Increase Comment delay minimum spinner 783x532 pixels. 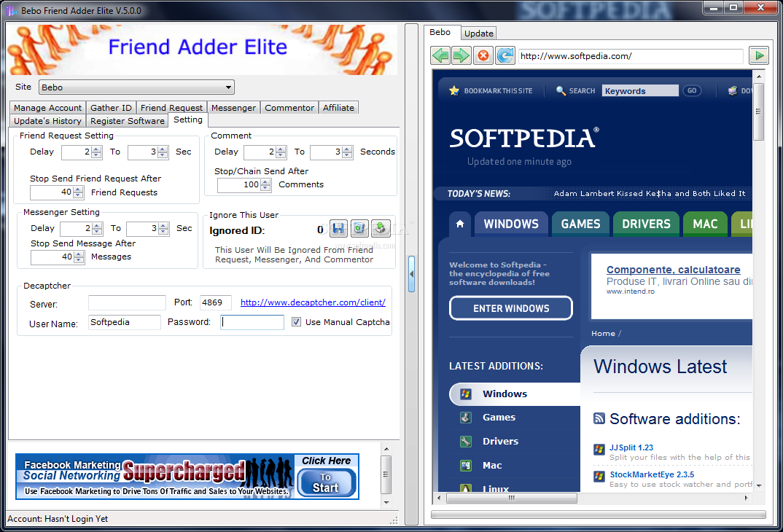[x=281, y=149]
